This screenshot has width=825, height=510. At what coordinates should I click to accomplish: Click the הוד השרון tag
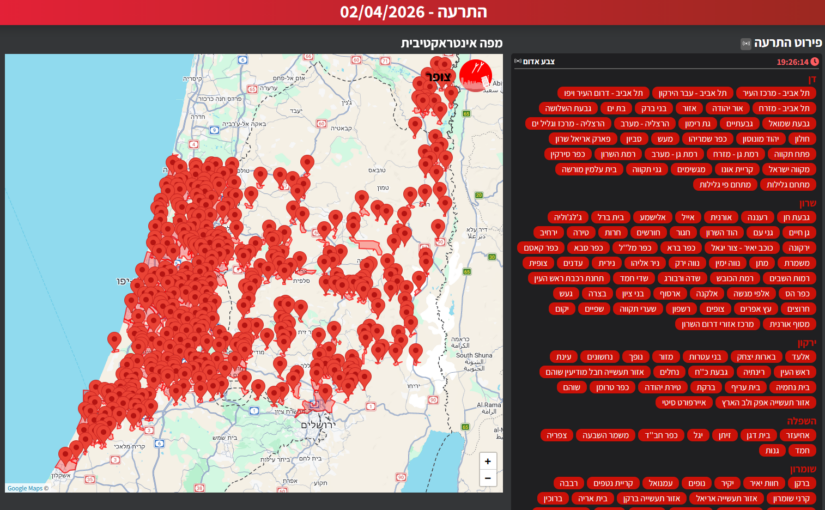click(x=721, y=233)
